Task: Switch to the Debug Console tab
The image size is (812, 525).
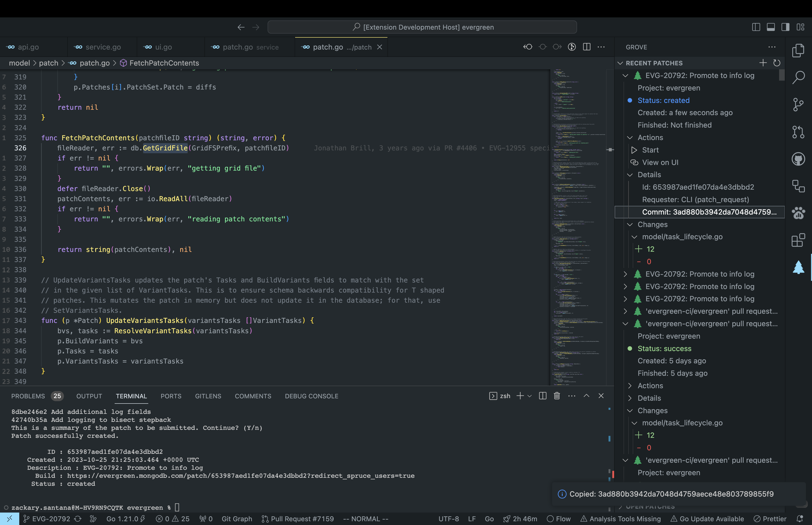Action: [312, 396]
